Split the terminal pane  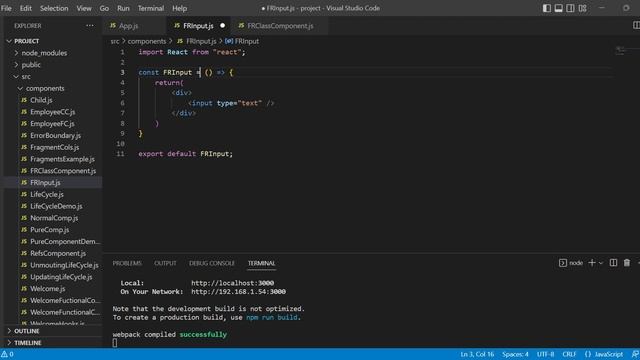pyautogui.click(x=613, y=263)
